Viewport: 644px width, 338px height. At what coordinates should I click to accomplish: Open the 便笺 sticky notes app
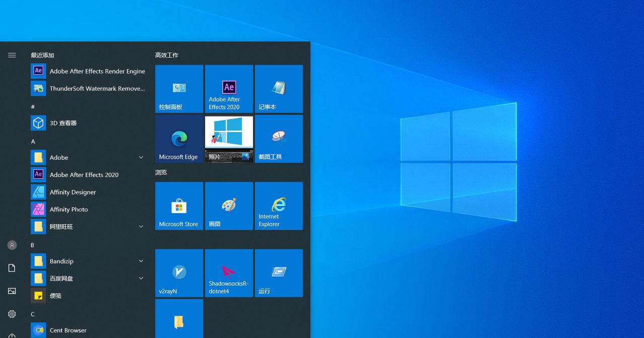[89, 296]
